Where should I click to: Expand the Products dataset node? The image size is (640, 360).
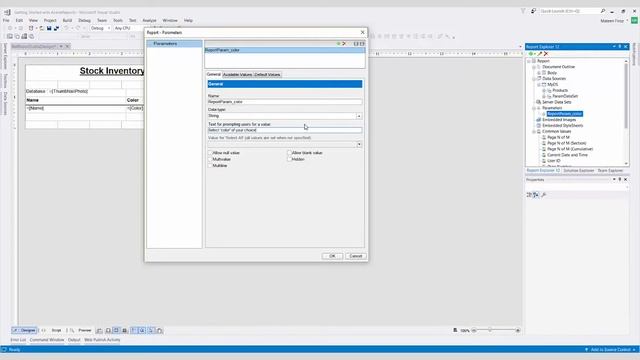(x=544, y=90)
